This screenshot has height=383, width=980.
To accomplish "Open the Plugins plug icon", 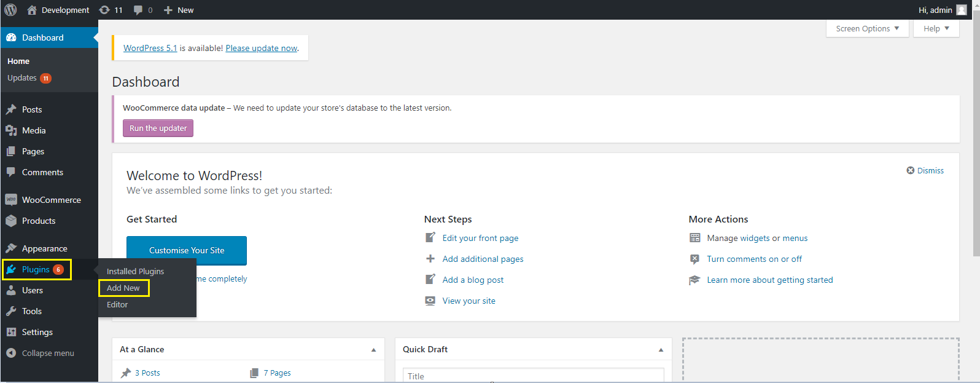I will pos(11,269).
